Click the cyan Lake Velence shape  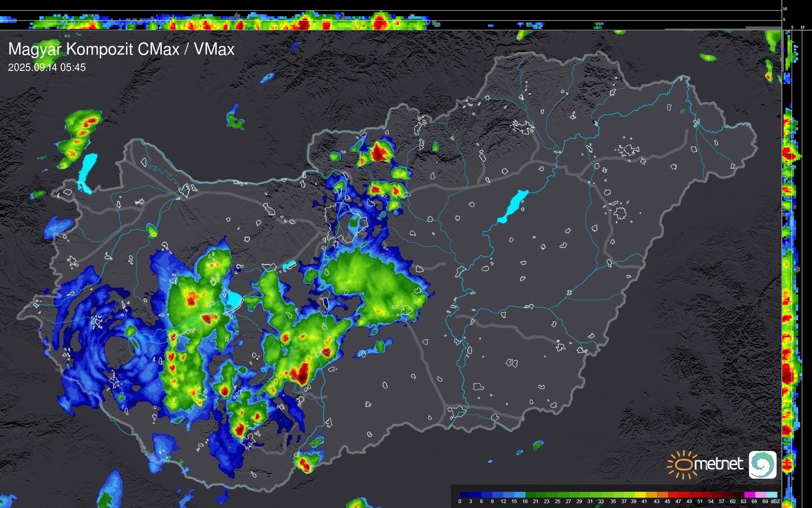click(289, 265)
